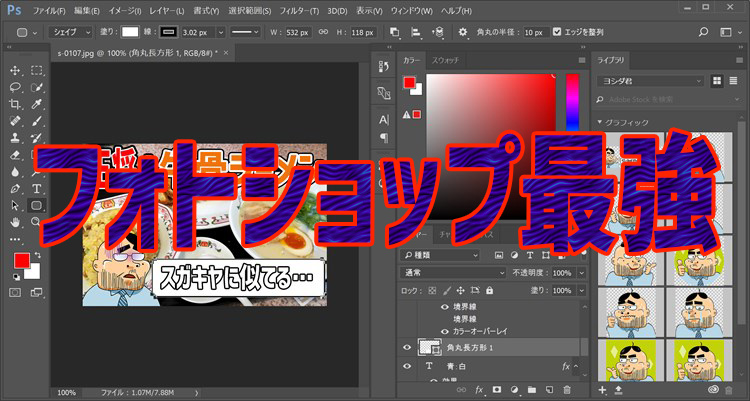Select the Eyedropper tool
The width and height of the screenshot is (750, 401).
point(36,104)
